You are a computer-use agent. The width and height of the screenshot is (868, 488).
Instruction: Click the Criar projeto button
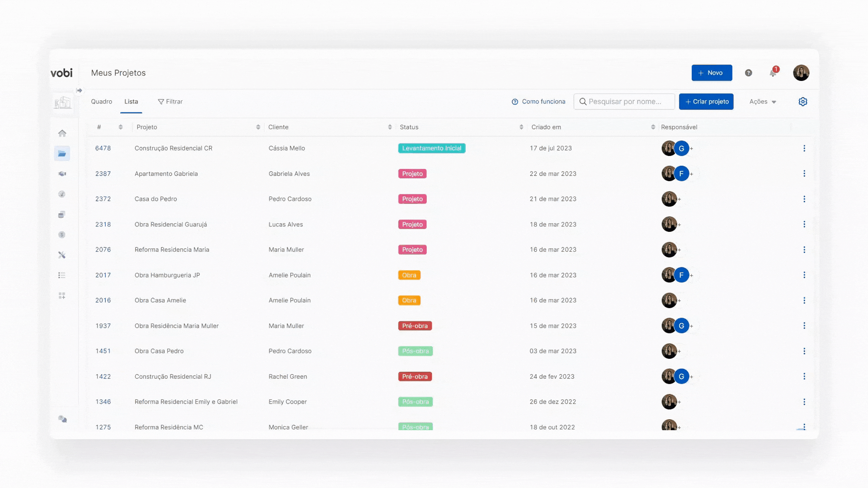click(706, 102)
